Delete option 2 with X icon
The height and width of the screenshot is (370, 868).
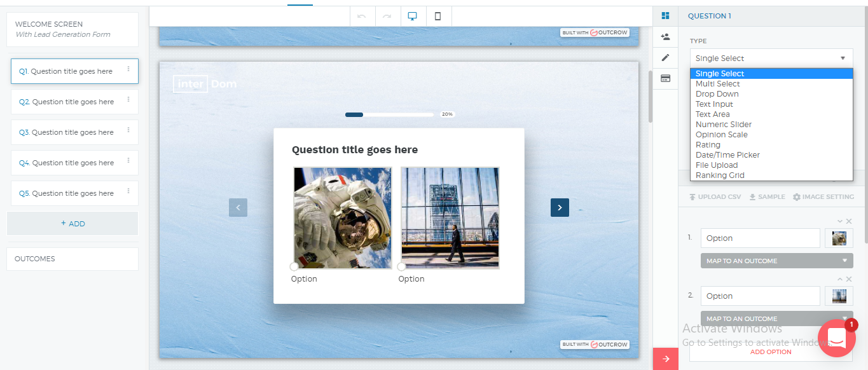pyautogui.click(x=849, y=279)
